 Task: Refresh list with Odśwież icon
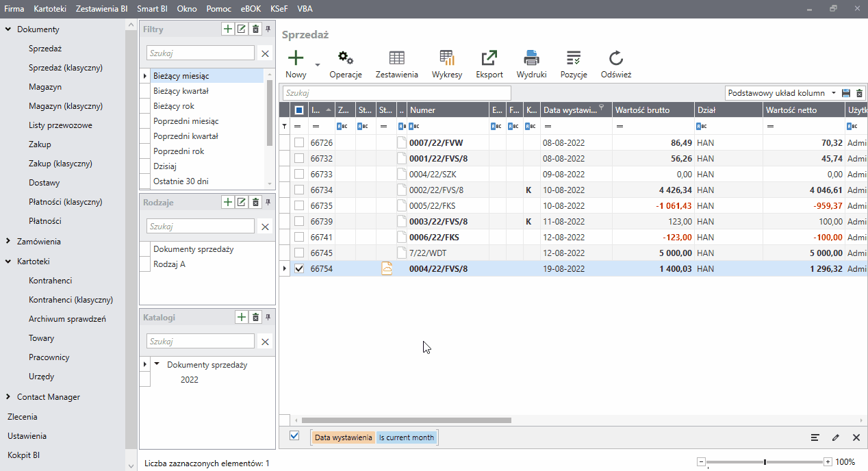click(615, 59)
